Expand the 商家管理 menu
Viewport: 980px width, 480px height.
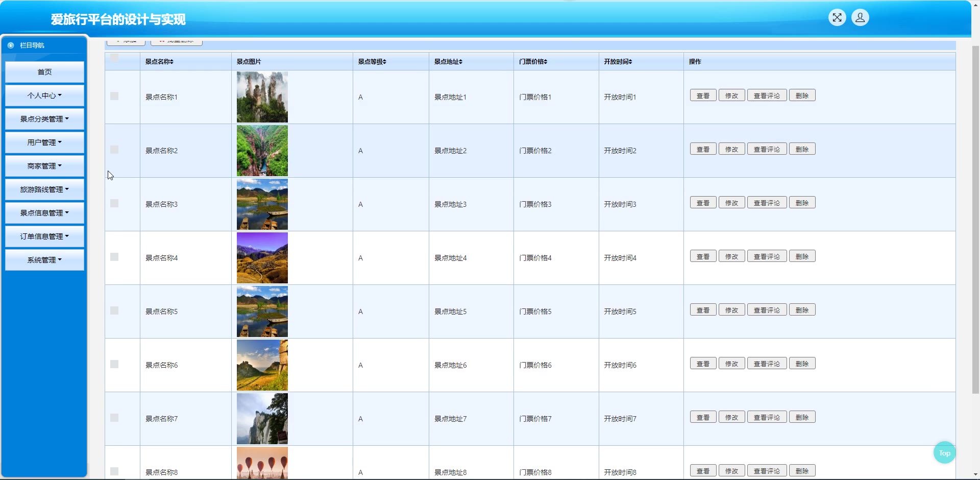(x=44, y=166)
